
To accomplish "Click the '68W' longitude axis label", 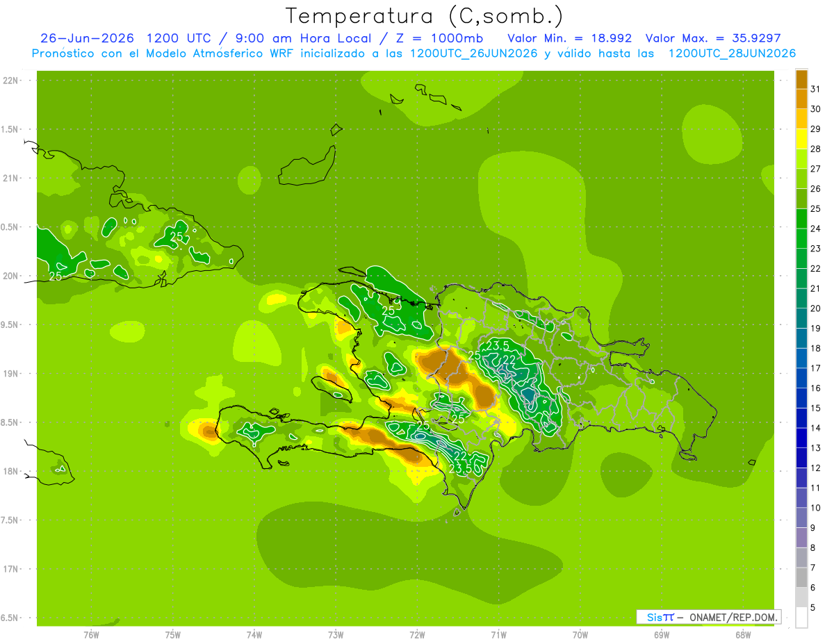I will (x=743, y=635).
